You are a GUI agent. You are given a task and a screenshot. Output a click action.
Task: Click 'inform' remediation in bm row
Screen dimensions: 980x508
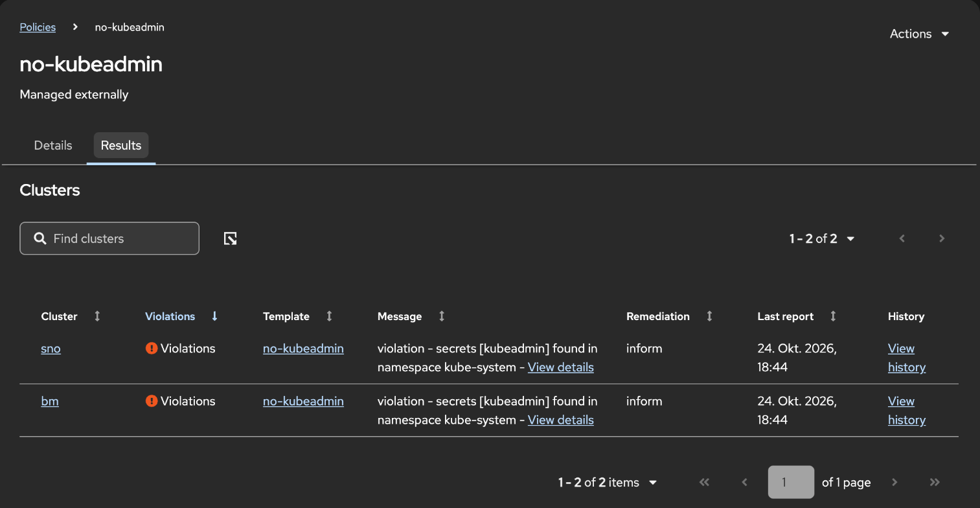[x=644, y=402]
